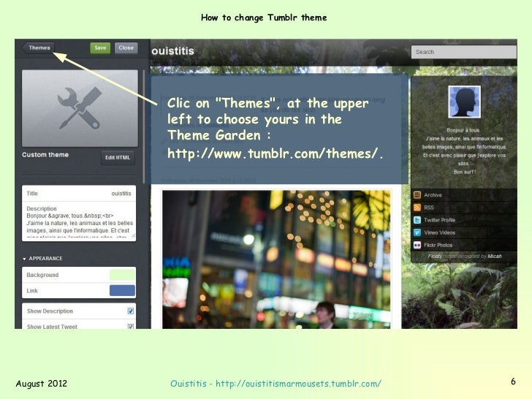Viewport: 532px width, 399px height.
Task: Click the Flickr Photos icon
Action: coord(417,245)
